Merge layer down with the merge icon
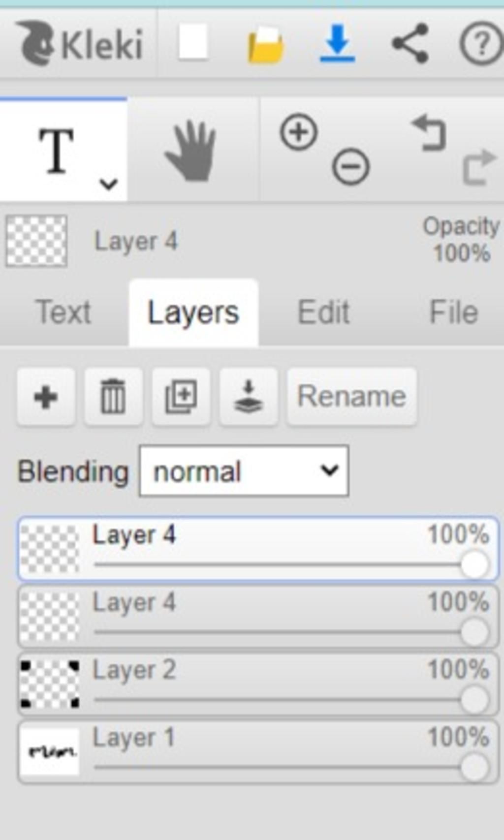504x840 pixels. point(248,397)
